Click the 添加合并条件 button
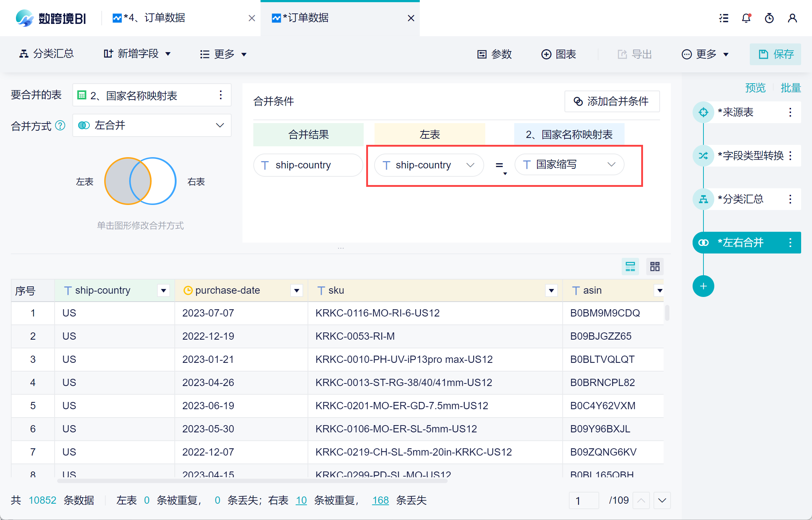The image size is (812, 520). tap(612, 101)
